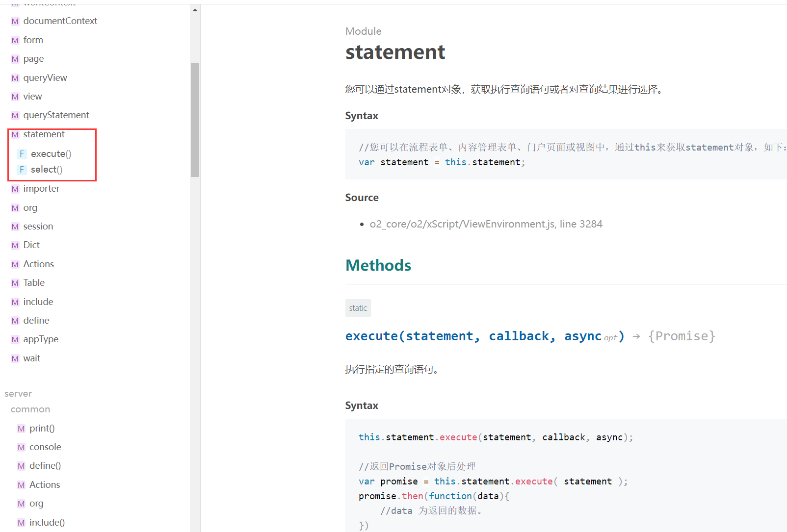Select the statement module in sidebar
This screenshot has width=787, height=532.
pos(44,134)
